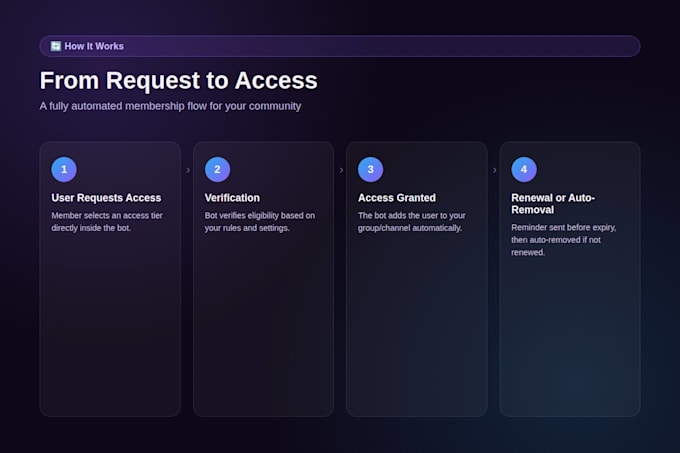Click the reminder sent before expiry text
Screen dimensions: 680x453
(564, 240)
